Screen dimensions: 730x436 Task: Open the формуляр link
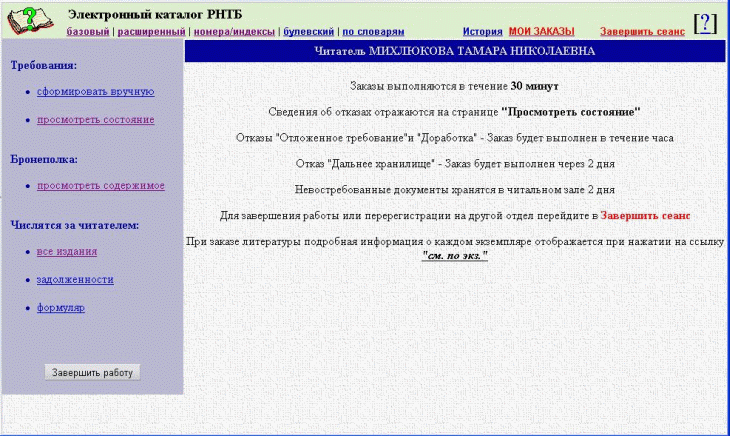point(61,308)
